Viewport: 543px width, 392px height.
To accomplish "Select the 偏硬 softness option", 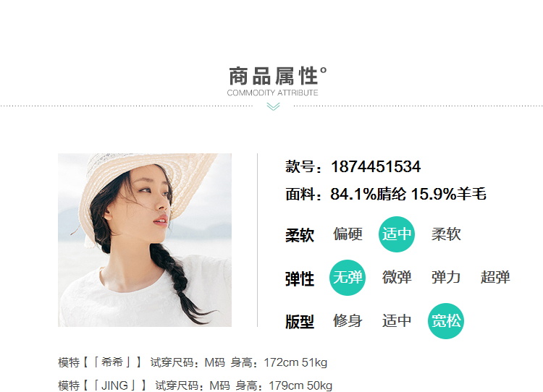I will (348, 234).
